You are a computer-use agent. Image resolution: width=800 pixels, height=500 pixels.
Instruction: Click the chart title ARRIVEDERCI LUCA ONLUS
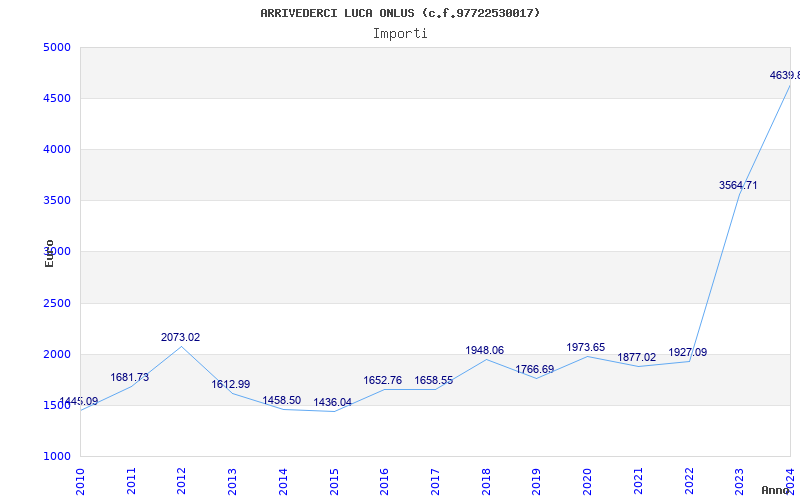[400, 13]
